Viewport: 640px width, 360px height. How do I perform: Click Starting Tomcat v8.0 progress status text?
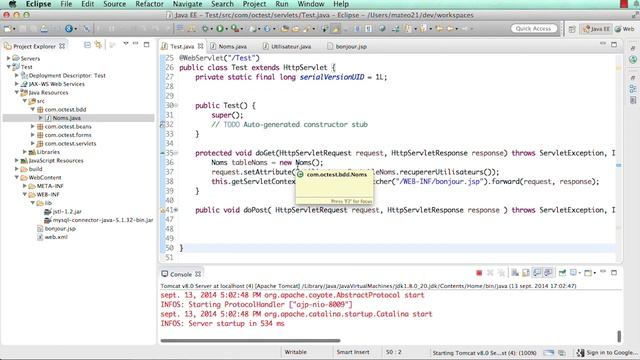pyautogui.click(x=484, y=353)
